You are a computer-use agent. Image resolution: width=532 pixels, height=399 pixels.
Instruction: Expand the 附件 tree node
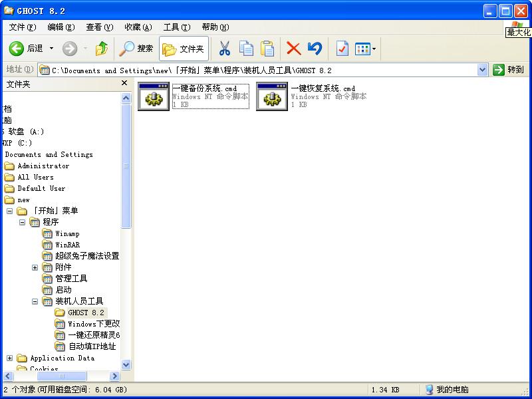35,268
